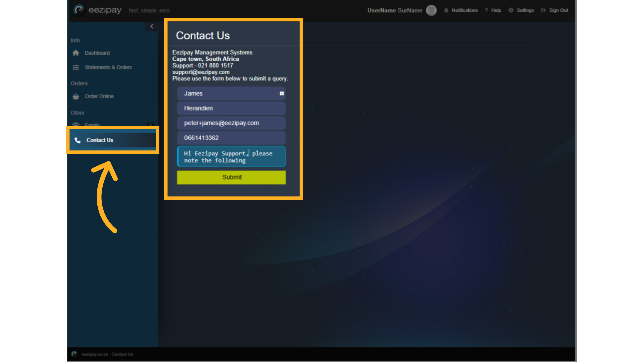Click the Notifications bell icon
This screenshot has width=644, height=362.
(446, 10)
